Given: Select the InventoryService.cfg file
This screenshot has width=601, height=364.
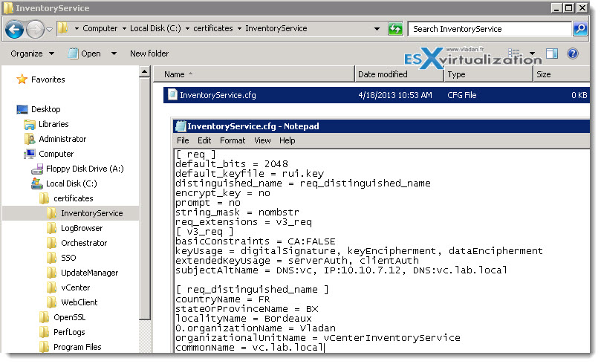Looking at the screenshot, I should (377, 95).
